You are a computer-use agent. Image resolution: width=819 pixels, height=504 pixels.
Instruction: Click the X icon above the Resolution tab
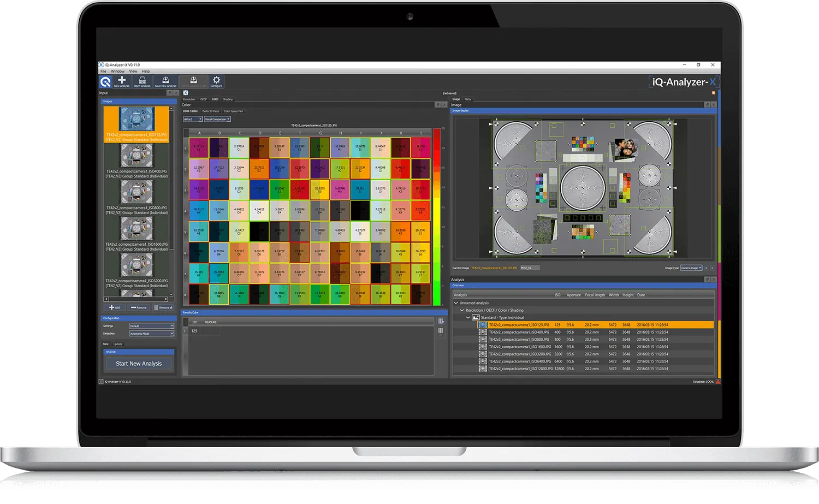[x=186, y=93]
